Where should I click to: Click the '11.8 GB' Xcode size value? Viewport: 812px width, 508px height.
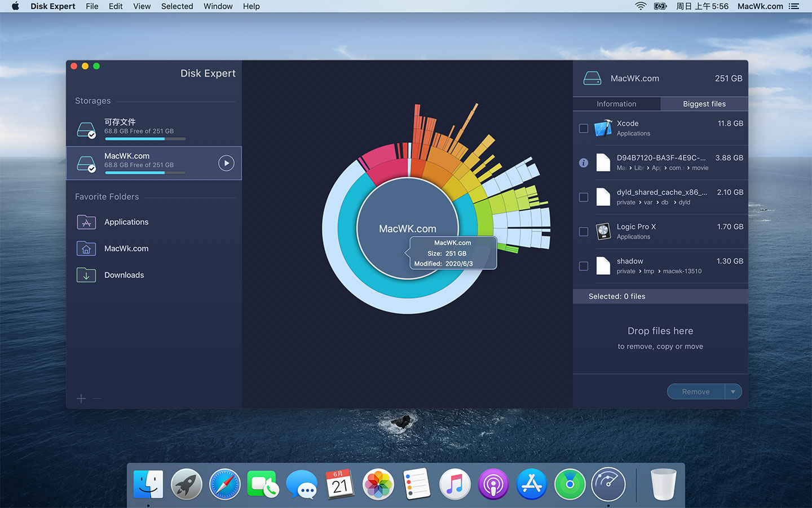(730, 123)
